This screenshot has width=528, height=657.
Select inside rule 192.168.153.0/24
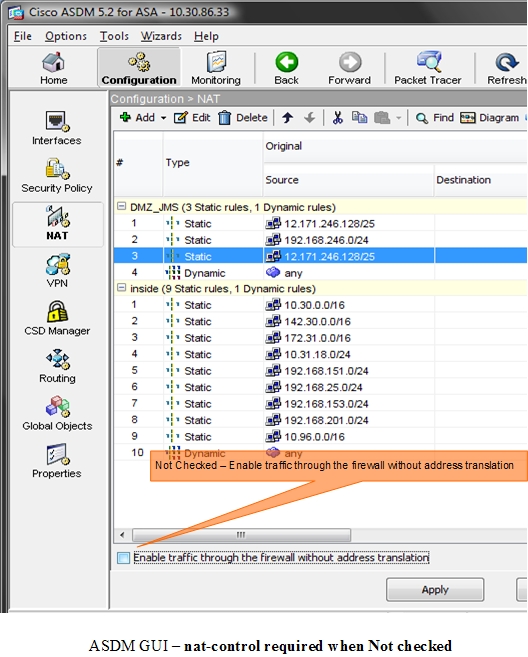click(321, 404)
